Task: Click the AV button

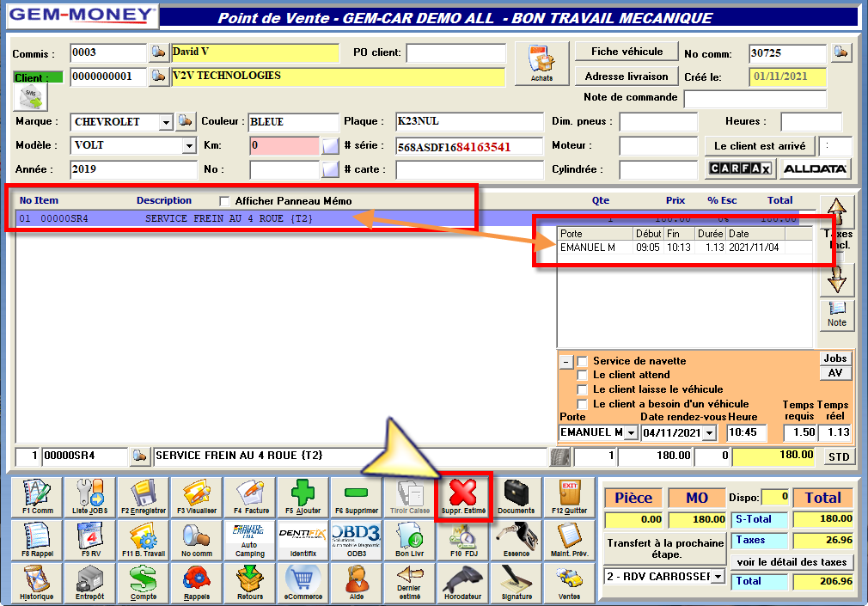Action: click(834, 373)
